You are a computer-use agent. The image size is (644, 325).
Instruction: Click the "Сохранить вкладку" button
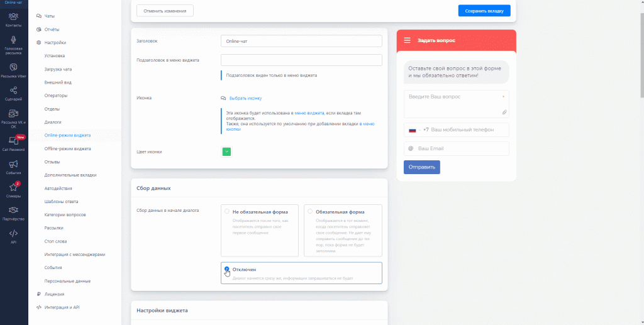tap(484, 11)
